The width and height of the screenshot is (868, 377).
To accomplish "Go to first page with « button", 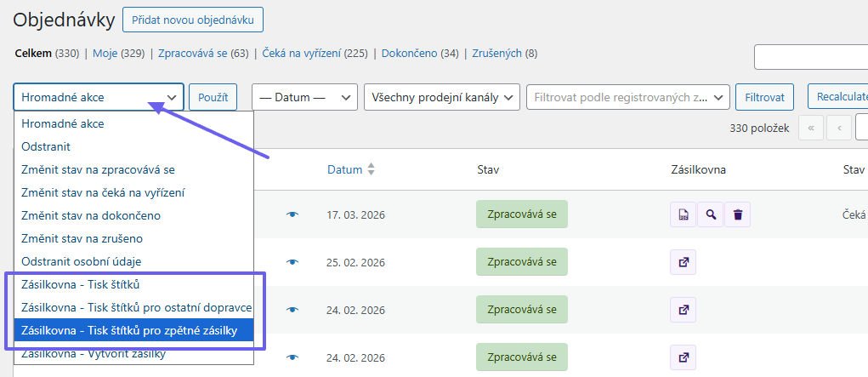I will click(x=811, y=128).
